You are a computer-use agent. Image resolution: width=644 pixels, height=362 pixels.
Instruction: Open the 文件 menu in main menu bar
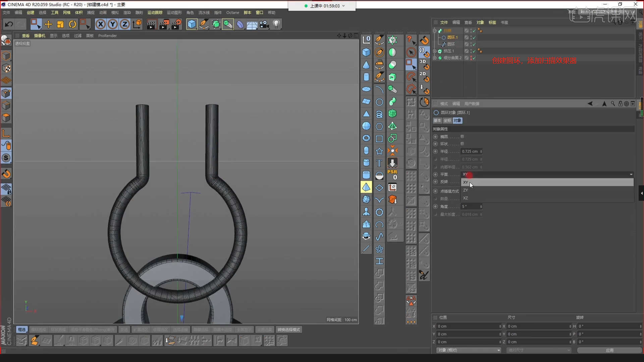(x=6, y=12)
